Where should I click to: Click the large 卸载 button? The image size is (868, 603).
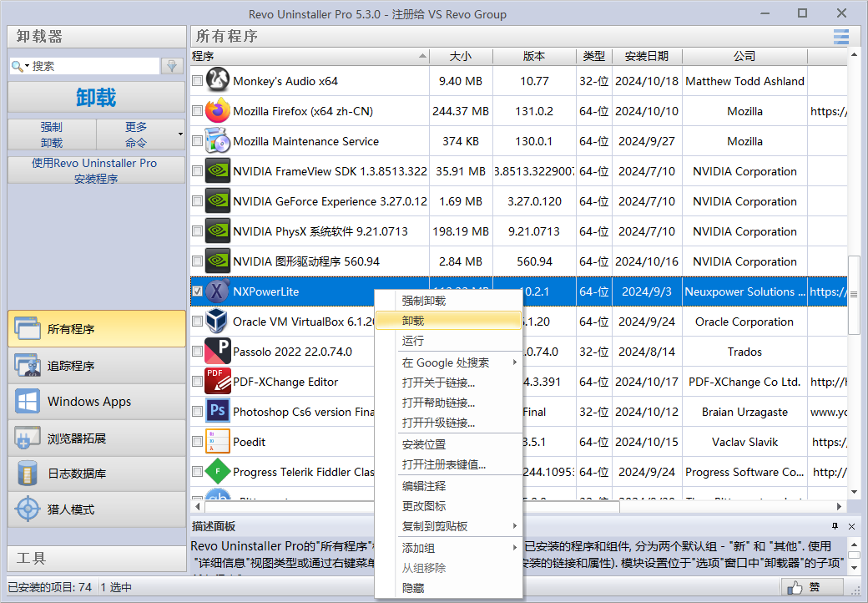96,98
